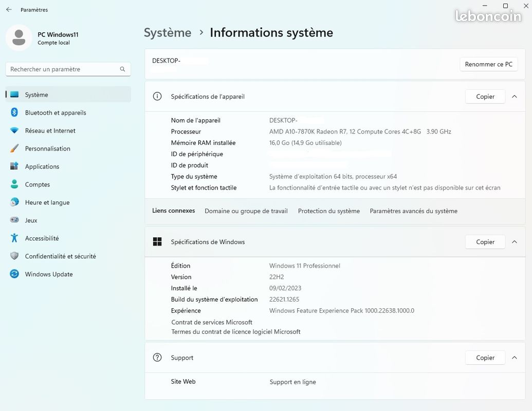Open the Support en ligne link
532x411 pixels.
[293, 382]
